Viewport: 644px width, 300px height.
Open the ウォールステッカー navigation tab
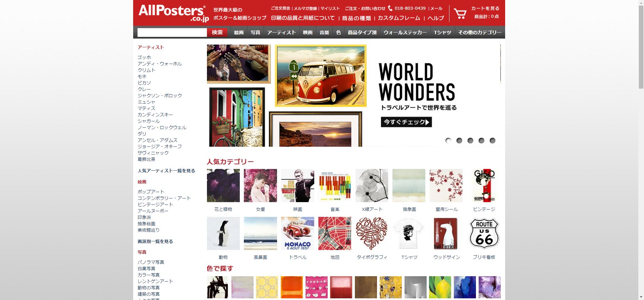pyautogui.click(x=405, y=33)
